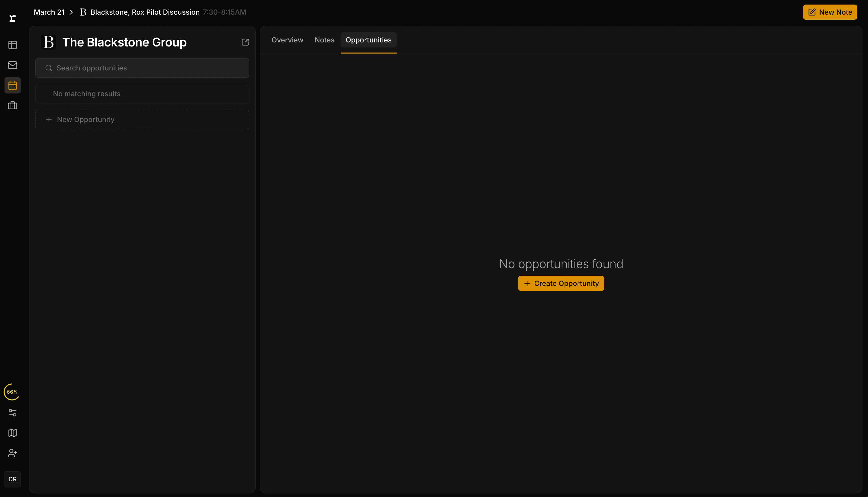Click the add user invite icon
This screenshot has height=497, width=868.
(x=13, y=453)
